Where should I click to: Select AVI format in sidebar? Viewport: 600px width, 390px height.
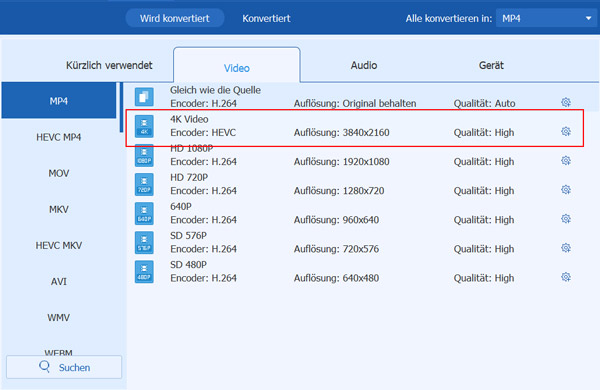(59, 281)
